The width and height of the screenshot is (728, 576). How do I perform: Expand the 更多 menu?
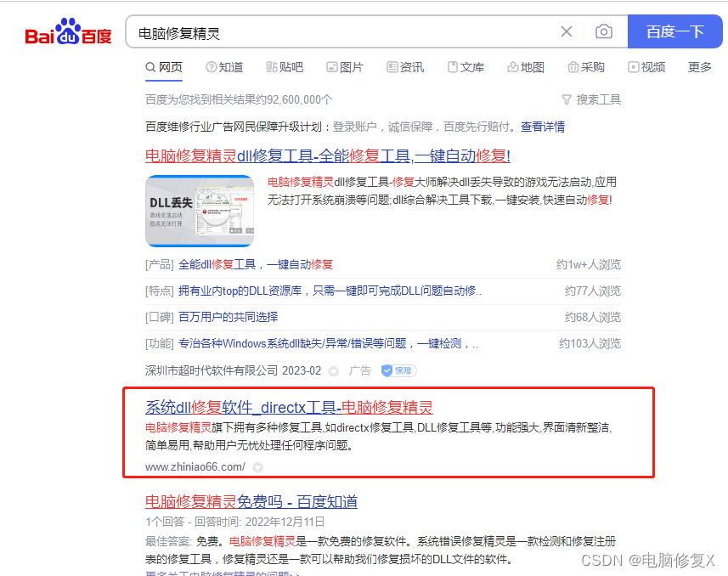click(700, 67)
